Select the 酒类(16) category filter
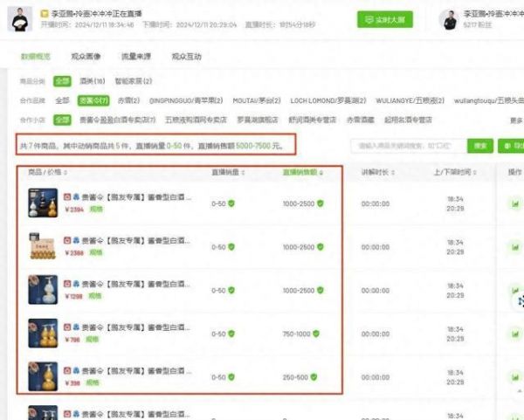 pyautogui.click(x=91, y=80)
